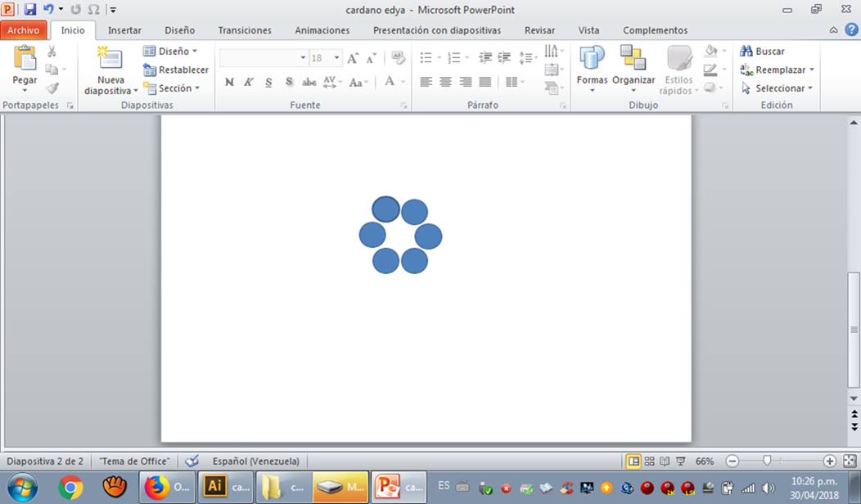This screenshot has height=504, width=861.
Task: Switch to the Diseño tab
Action: pos(179,30)
